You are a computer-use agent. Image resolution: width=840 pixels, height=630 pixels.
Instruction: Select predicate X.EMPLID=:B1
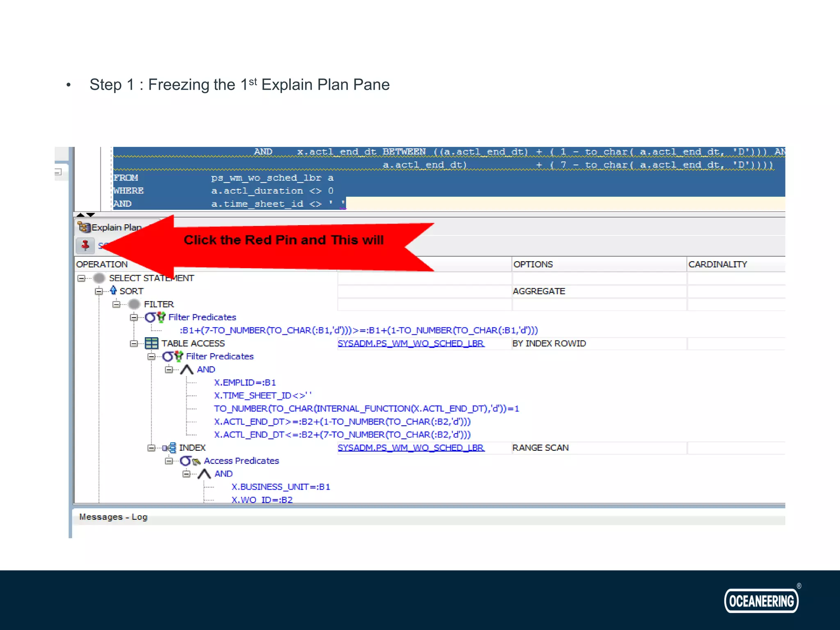[245, 383]
